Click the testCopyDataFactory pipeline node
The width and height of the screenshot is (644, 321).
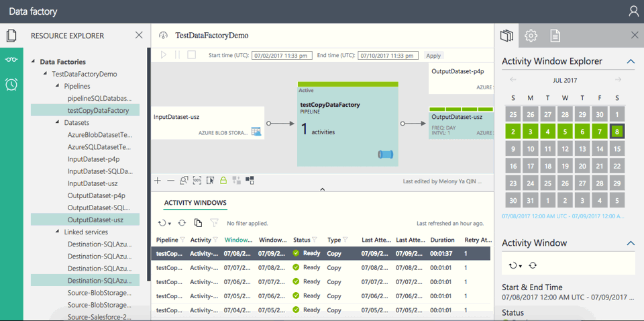tap(348, 124)
